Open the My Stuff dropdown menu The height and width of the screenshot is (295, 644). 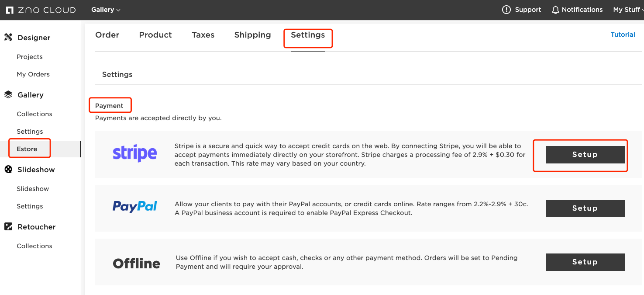pyautogui.click(x=628, y=10)
